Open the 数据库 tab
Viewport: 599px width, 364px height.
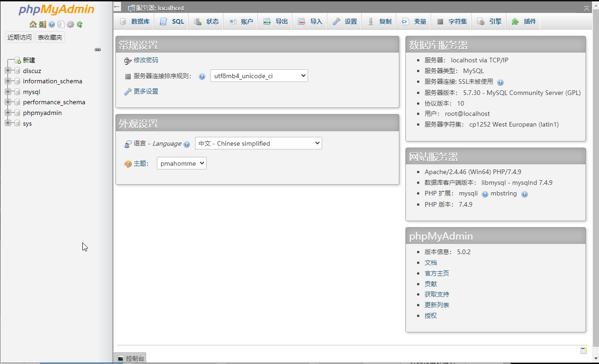[x=134, y=21]
